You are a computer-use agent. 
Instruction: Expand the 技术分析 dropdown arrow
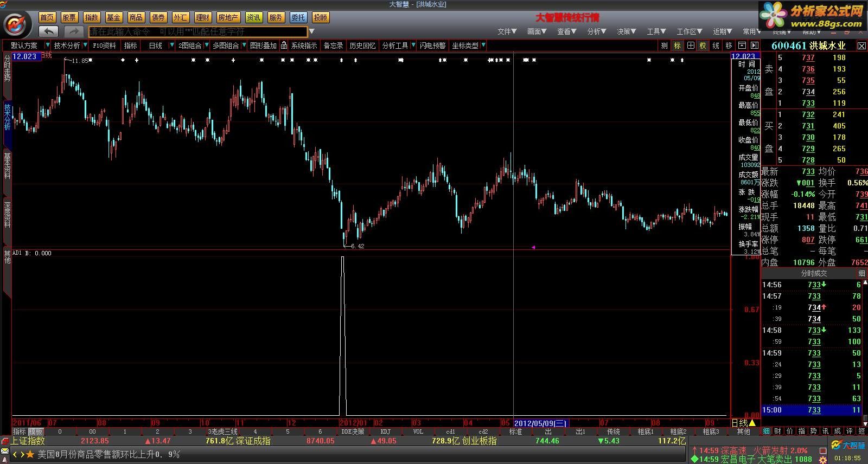(85, 46)
